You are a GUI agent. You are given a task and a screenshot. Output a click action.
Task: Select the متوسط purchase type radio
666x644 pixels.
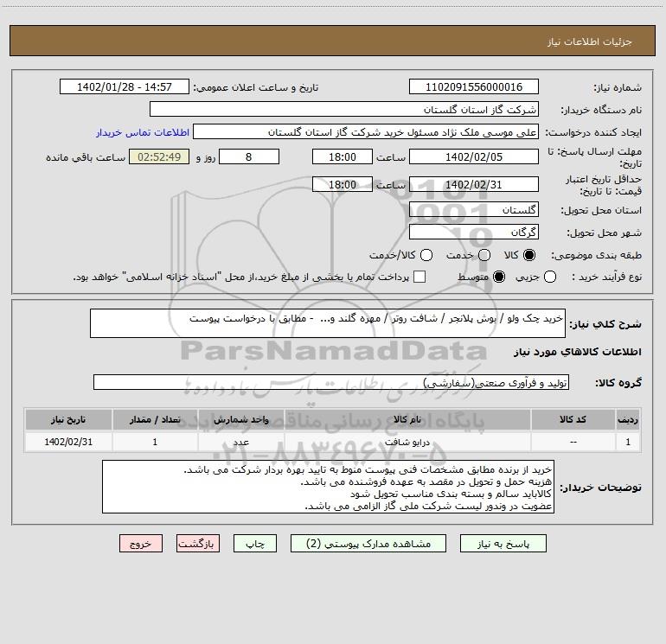[499, 277]
